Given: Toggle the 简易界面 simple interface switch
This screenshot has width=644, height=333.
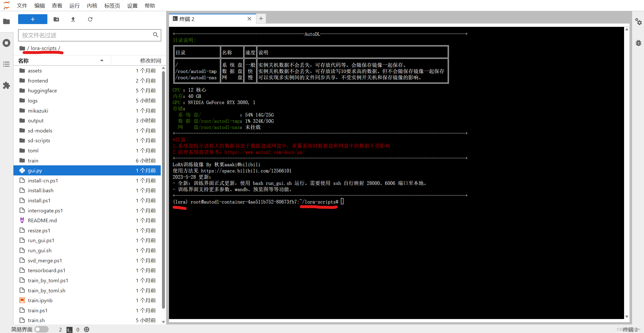Looking at the screenshot, I should pyautogui.click(x=41, y=329).
